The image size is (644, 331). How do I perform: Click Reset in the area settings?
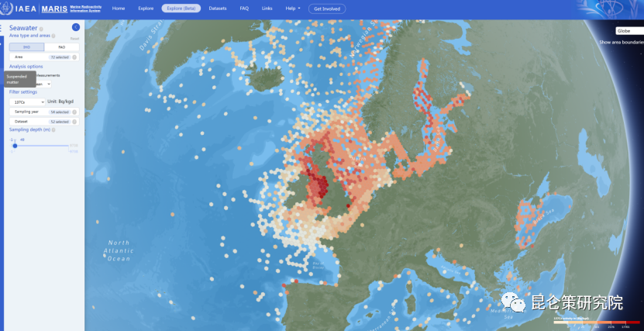tap(74, 38)
